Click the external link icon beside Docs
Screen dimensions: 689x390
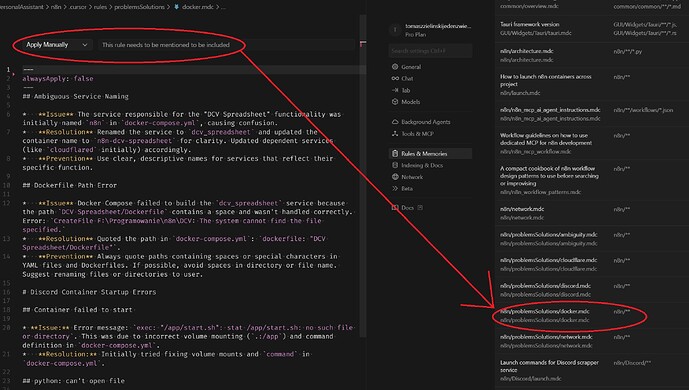tap(420, 207)
